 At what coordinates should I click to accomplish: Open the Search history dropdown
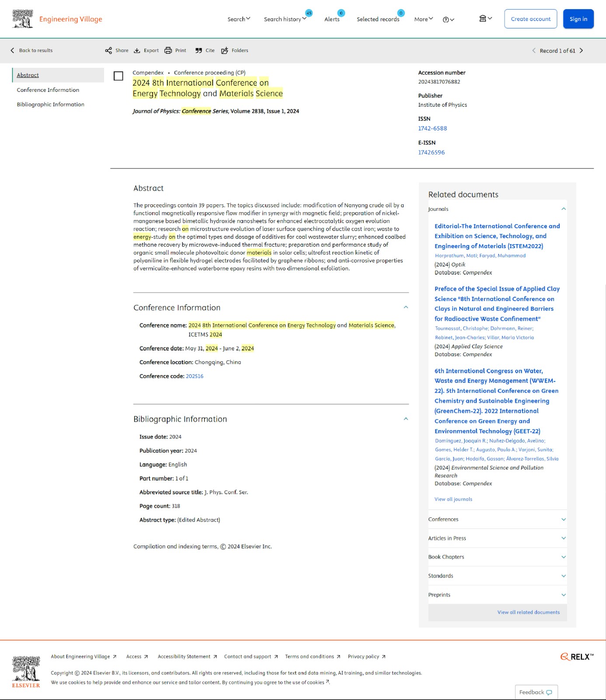point(285,19)
